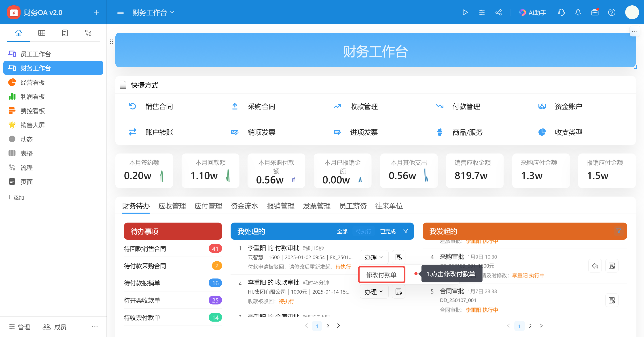Open detail record icon for 收款审批 row
Screen dimensions: 644x337
398,292
